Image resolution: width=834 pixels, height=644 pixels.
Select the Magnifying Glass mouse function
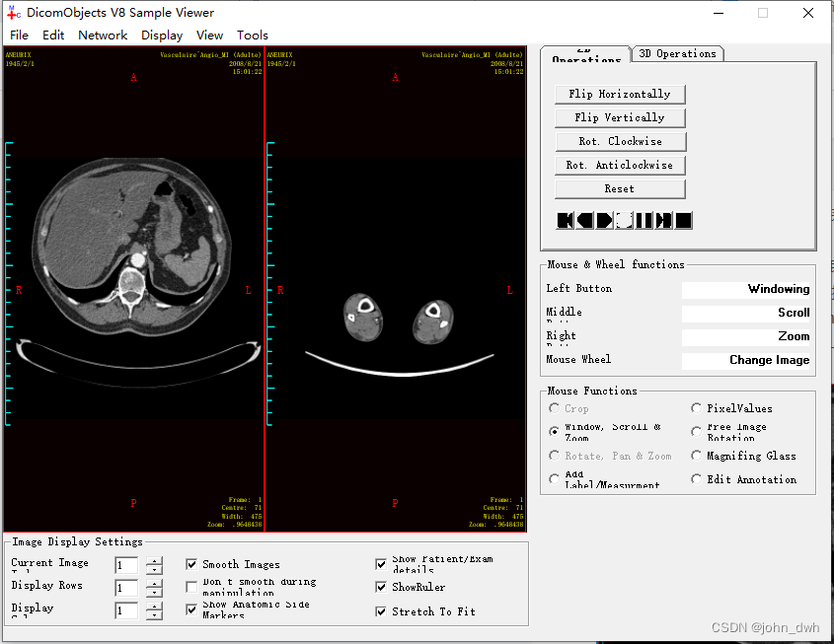697,456
